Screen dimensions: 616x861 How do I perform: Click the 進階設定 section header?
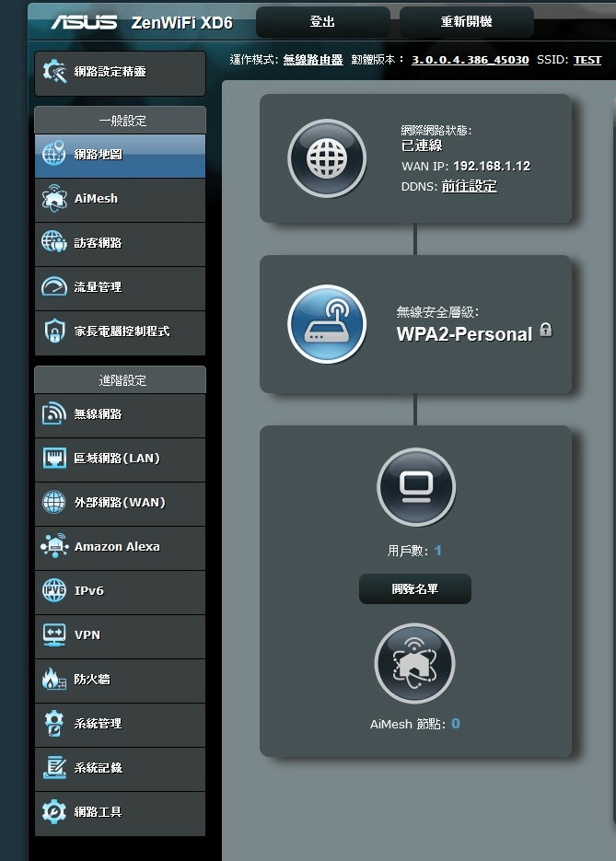[x=122, y=380]
